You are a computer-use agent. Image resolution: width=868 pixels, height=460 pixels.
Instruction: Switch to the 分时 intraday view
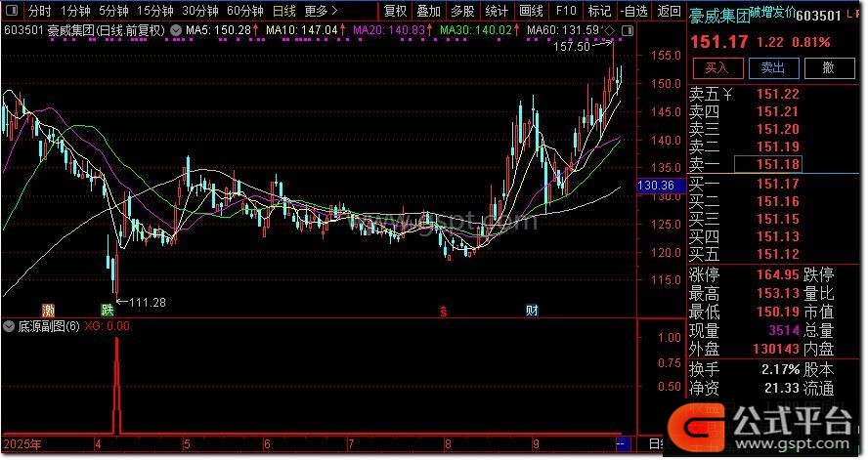(39, 12)
